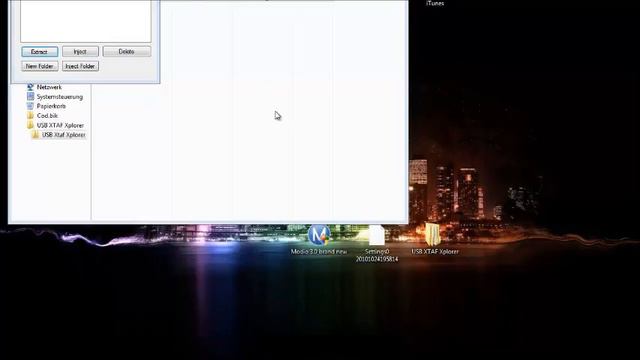Click the Settings0 20101024195814 file name label
The height and width of the screenshot is (360, 640).
tap(377, 256)
